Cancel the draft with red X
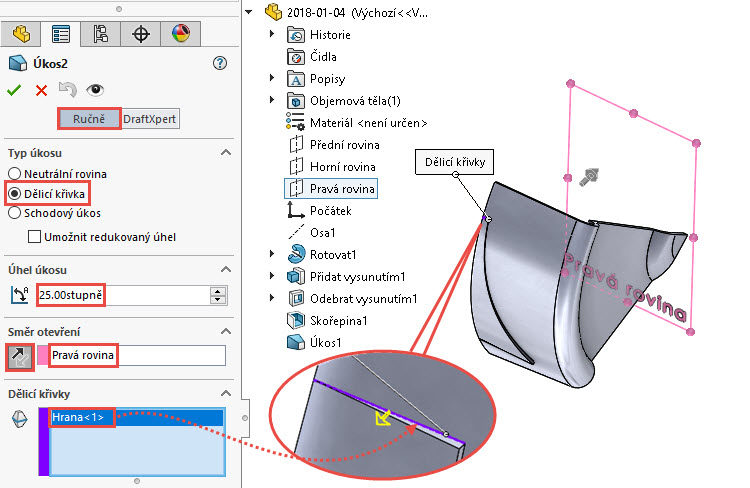 point(42,90)
